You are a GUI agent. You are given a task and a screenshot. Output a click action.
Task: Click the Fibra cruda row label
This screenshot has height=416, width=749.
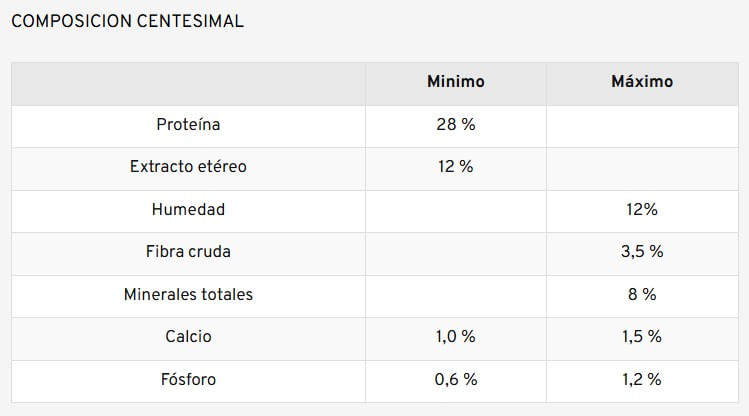188,252
